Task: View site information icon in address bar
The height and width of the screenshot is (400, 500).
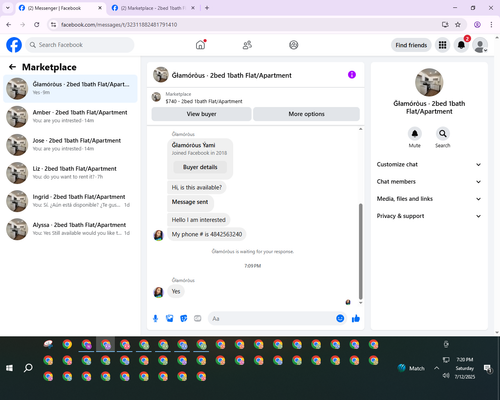Action: point(53,25)
